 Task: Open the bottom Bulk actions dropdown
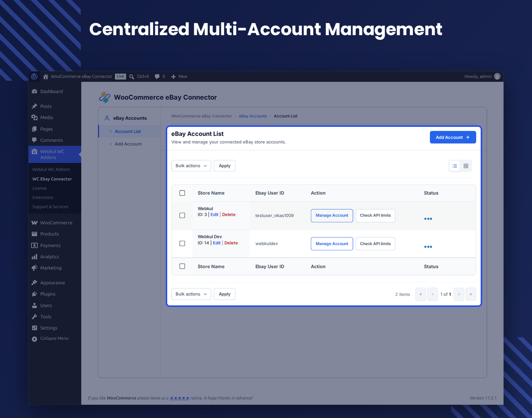191,294
